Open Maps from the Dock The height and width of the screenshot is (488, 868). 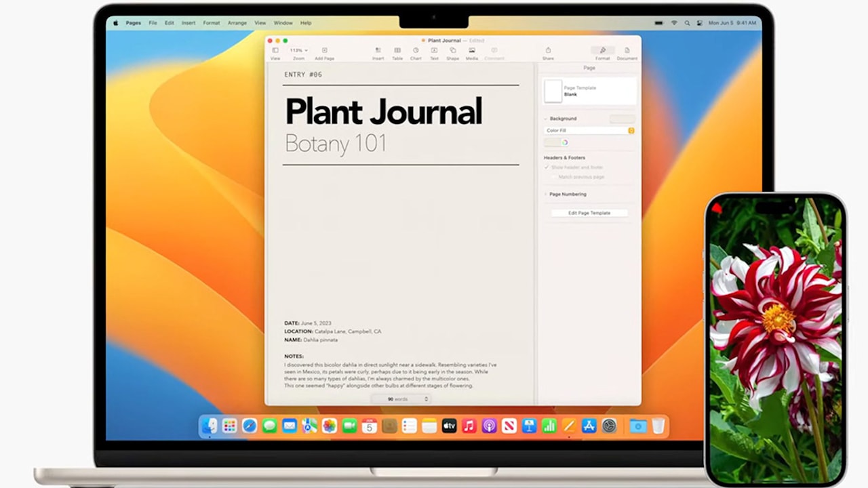pos(309,426)
